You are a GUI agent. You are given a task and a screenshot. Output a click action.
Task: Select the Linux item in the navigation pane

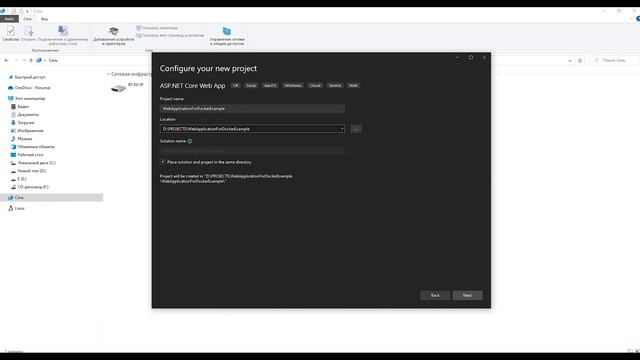(x=19, y=208)
